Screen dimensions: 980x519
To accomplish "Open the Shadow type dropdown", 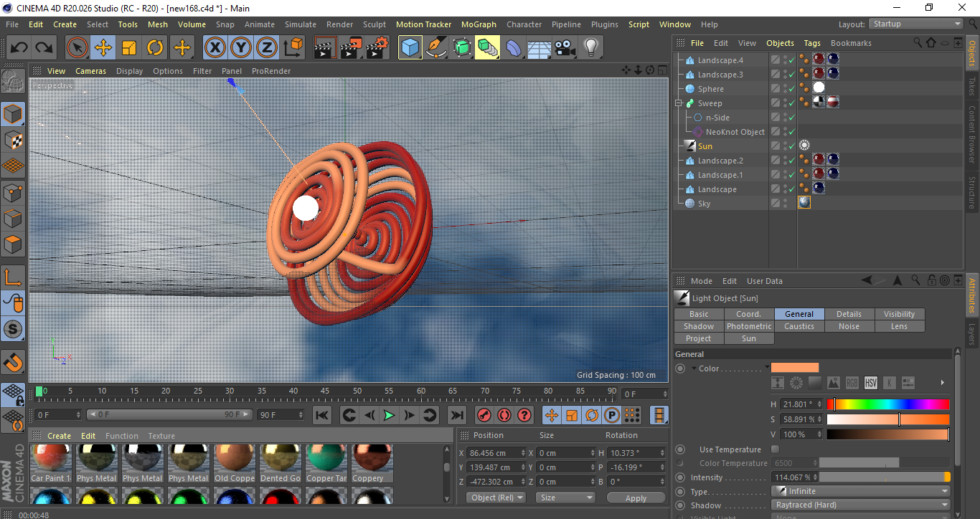I will pos(861,505).
